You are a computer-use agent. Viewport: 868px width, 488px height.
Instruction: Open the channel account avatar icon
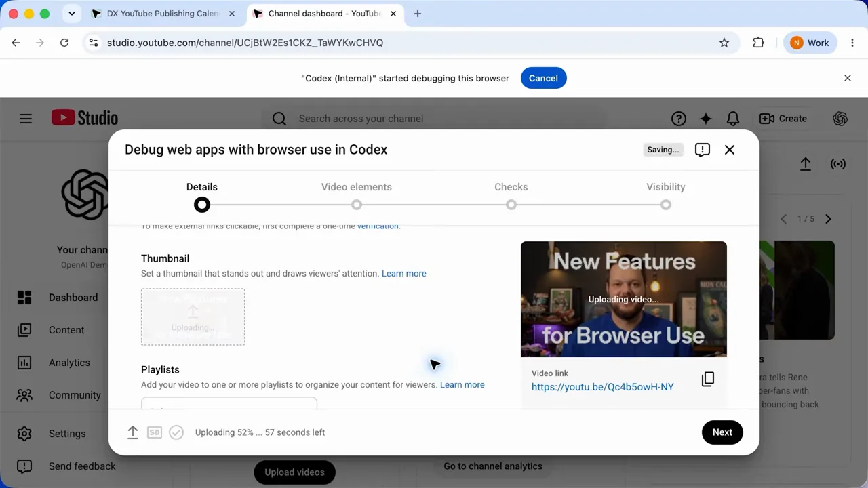click(840, 119)
